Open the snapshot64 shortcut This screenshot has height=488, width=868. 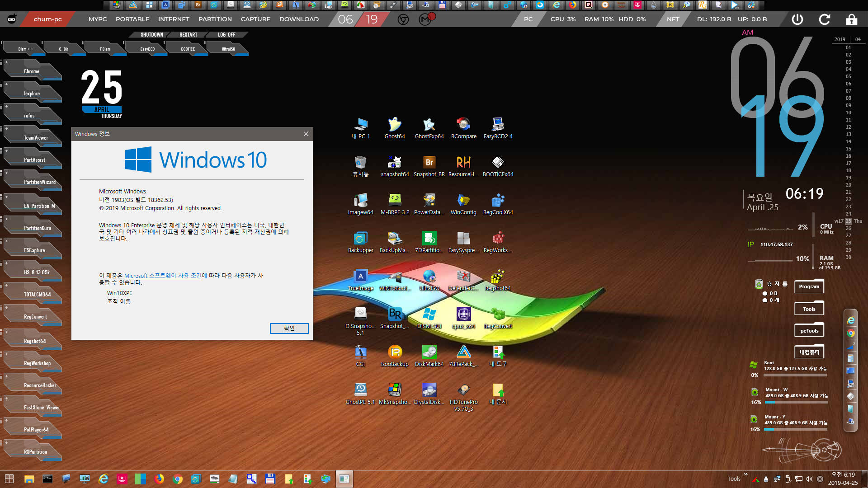tap(395, 166)
